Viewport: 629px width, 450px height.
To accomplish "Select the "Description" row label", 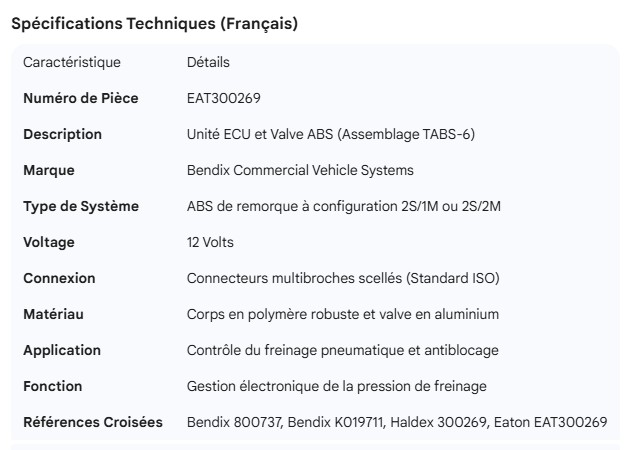I will (x=62, y=134).
